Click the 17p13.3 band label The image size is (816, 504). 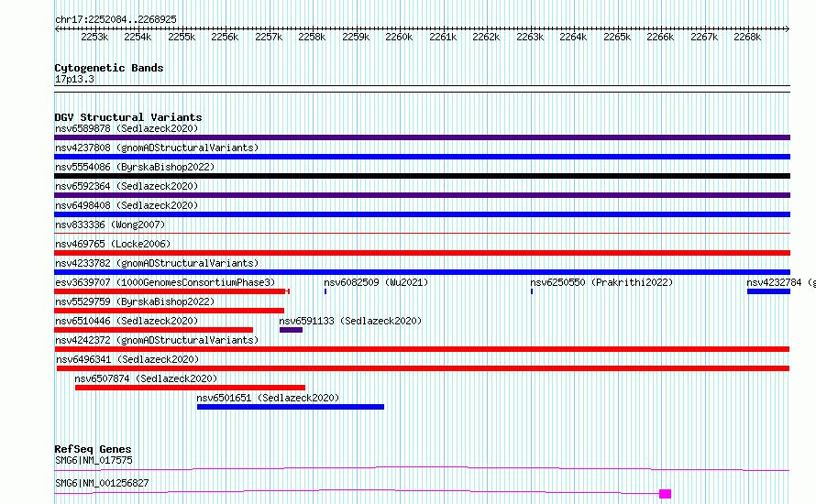click(74, 79)
